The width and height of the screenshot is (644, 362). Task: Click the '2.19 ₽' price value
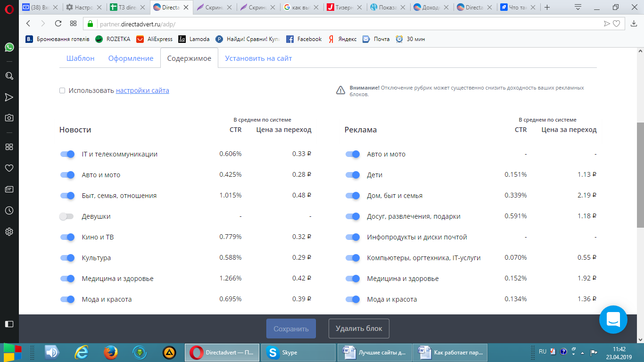click(x=587, y=195)
